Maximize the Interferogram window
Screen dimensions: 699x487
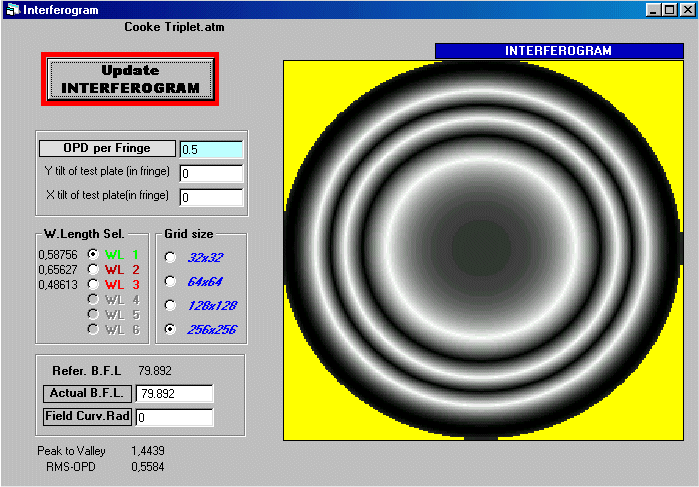point(670,10)
